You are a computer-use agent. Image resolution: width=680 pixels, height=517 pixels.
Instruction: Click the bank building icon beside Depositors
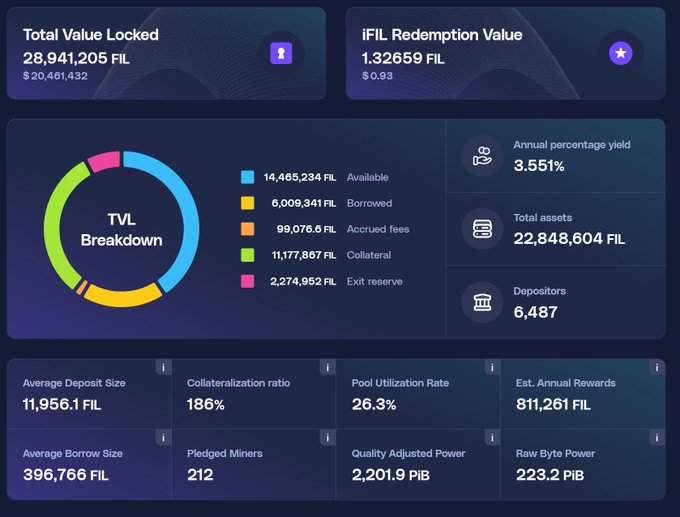click(x=482, y=302)
